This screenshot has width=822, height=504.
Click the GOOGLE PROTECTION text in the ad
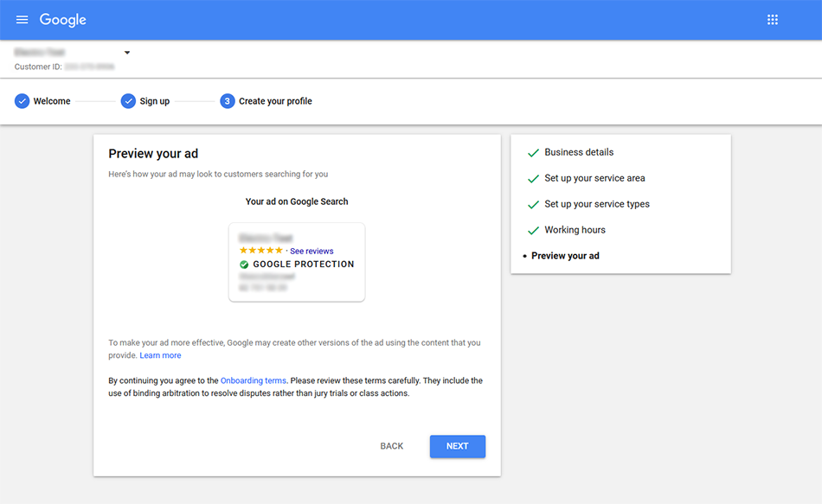(304, 265)
